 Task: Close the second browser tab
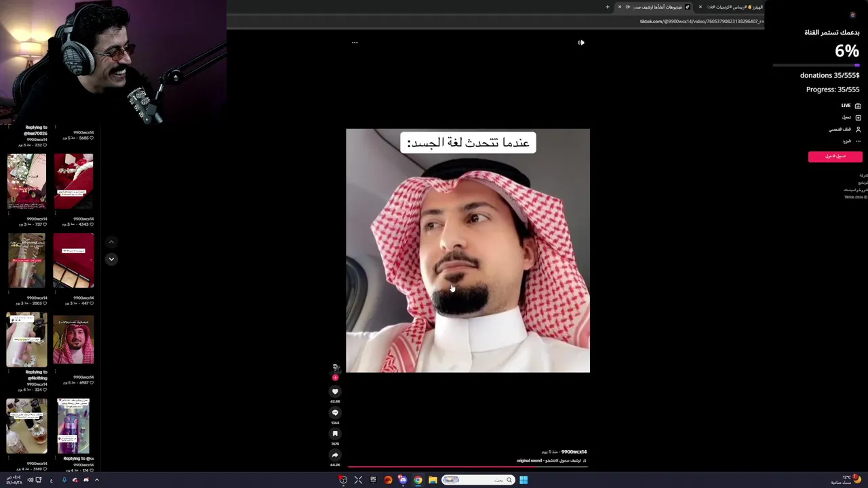click(701, 7)
